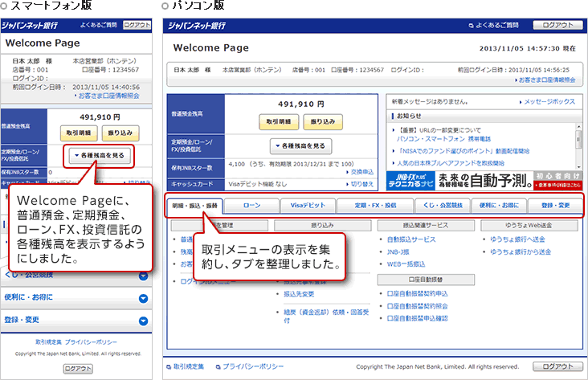Click ログアウト button in PC version footer
The width and height of the screenshot is (588, 380).
click(557, 366)
